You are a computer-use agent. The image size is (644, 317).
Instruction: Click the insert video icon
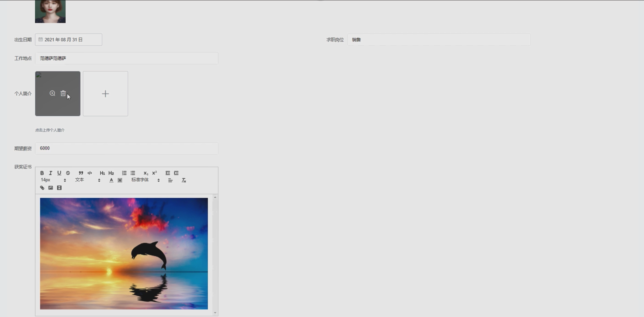coord(59,188)
